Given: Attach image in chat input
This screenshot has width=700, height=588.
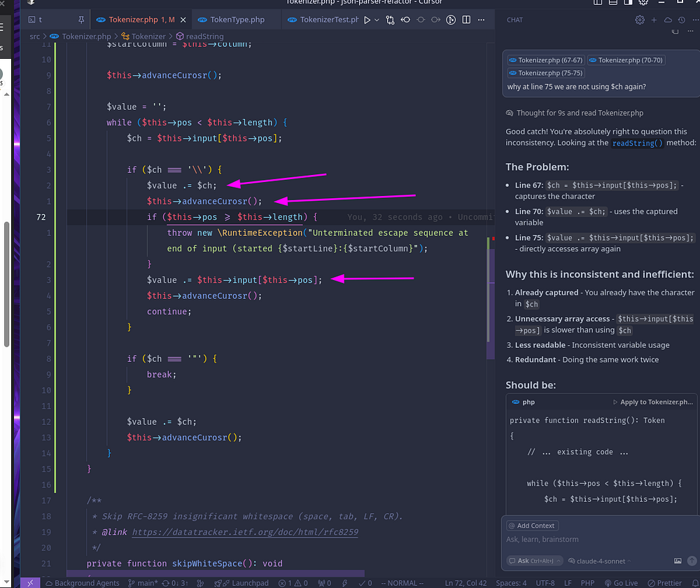Looking at the screenshot, I should pyautogui.click(x=677, y=561).
